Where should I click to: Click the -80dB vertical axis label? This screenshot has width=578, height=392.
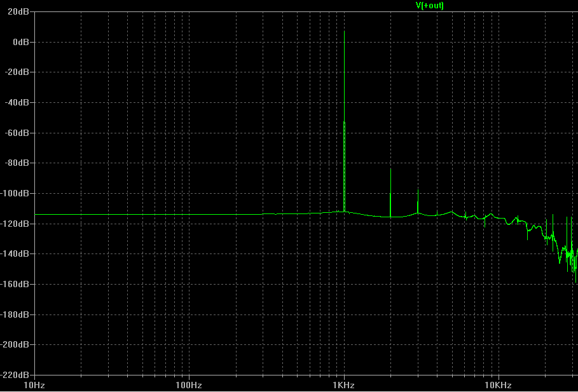[17, 163]
